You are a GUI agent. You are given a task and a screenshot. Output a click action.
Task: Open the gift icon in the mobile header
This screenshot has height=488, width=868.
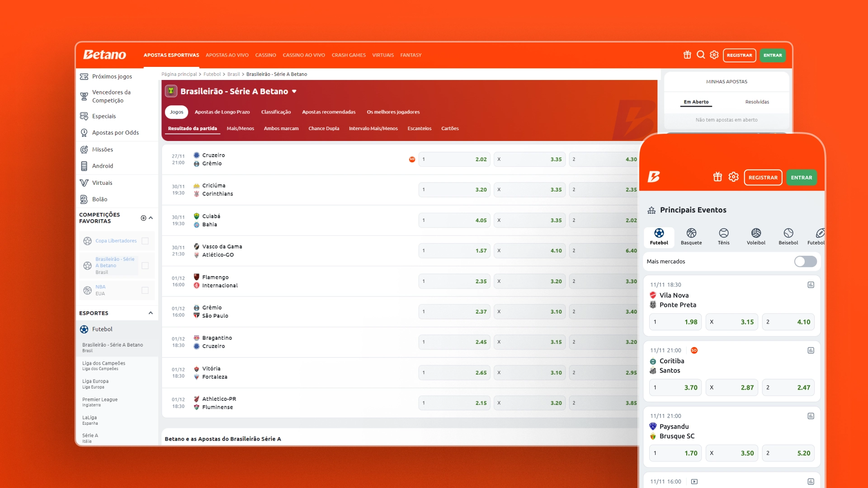717,177
